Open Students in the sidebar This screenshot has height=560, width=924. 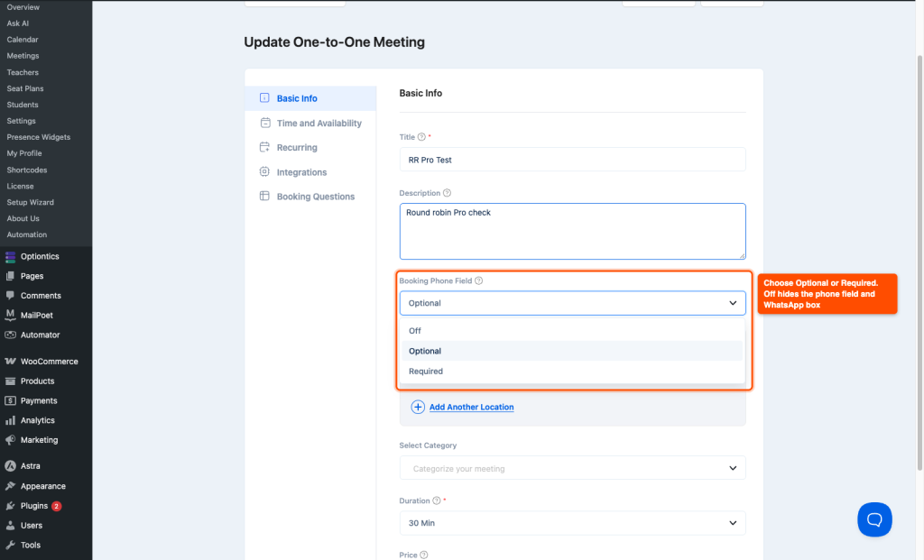23,105
